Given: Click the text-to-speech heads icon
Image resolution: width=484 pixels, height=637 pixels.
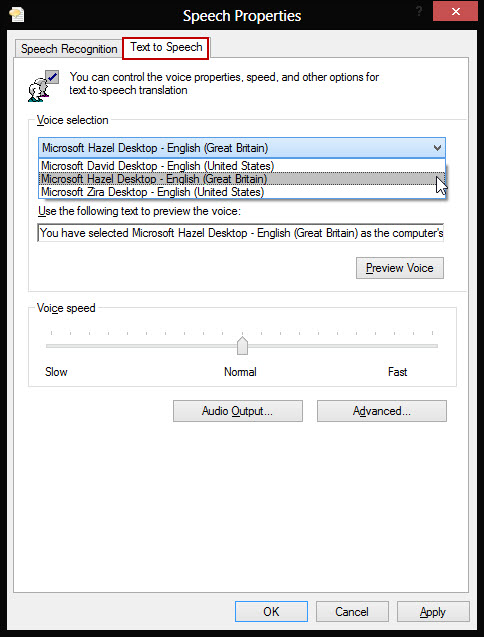Looking at the screenshot, I should (x=43, y=86).
